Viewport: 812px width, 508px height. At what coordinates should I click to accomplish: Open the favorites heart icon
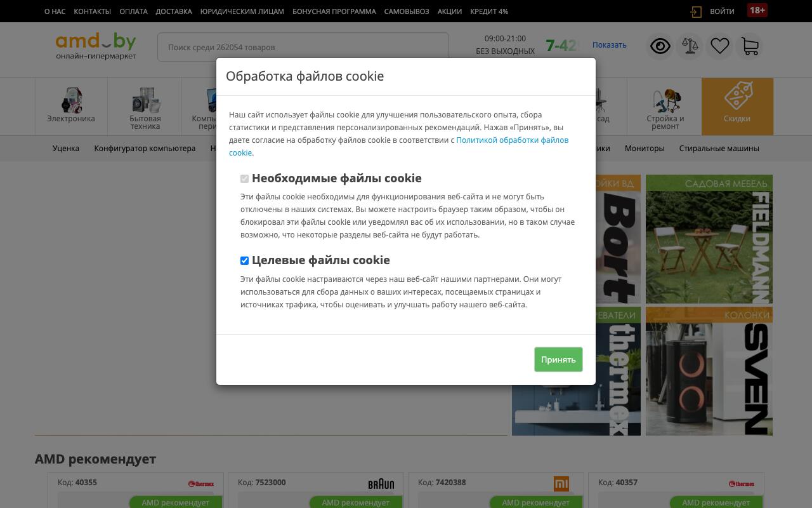coord(720,46)
